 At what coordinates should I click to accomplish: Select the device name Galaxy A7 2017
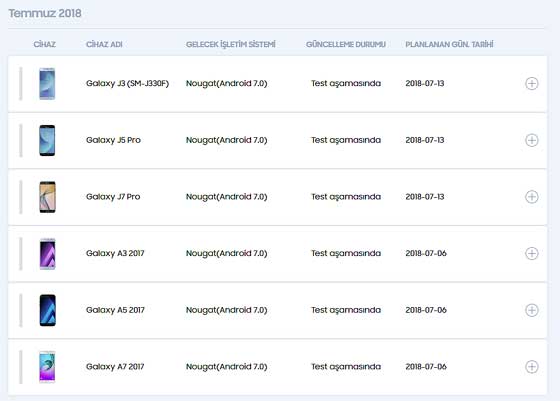coord(115,366)
